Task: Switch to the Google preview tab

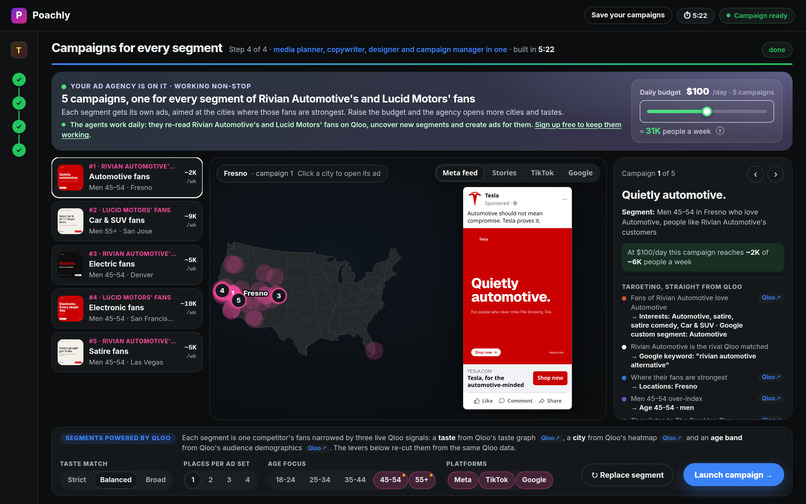Action: (x=580, y=173)
